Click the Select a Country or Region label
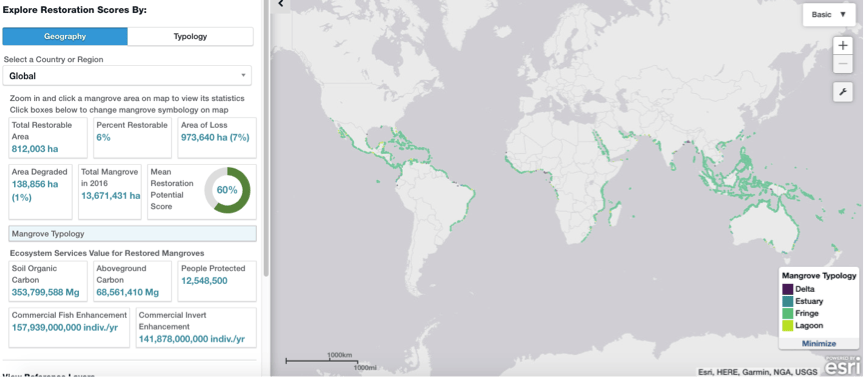 pyautogui.click(x=53, y=59)
